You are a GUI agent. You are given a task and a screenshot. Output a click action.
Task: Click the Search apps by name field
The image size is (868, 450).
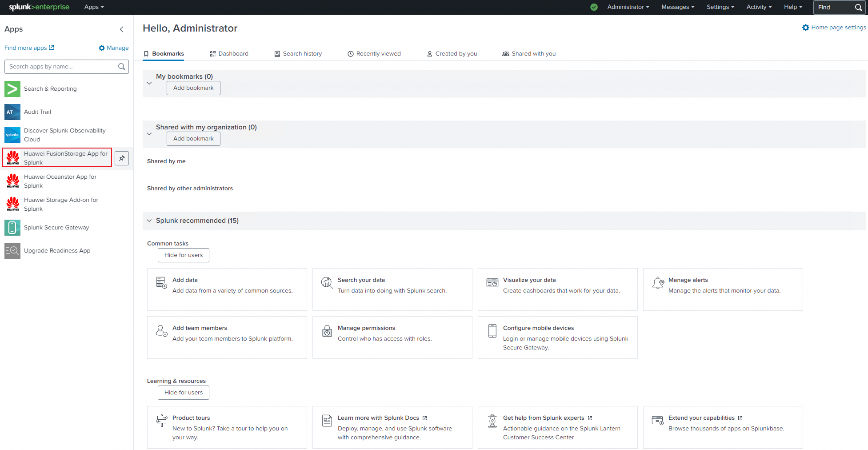point(67,67)
